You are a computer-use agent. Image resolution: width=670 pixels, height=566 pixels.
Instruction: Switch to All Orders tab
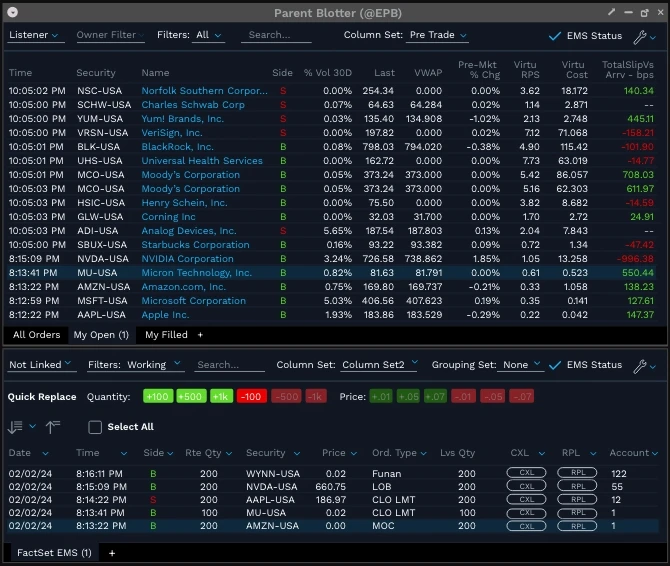pyautogui.click(x=36, y=335)
